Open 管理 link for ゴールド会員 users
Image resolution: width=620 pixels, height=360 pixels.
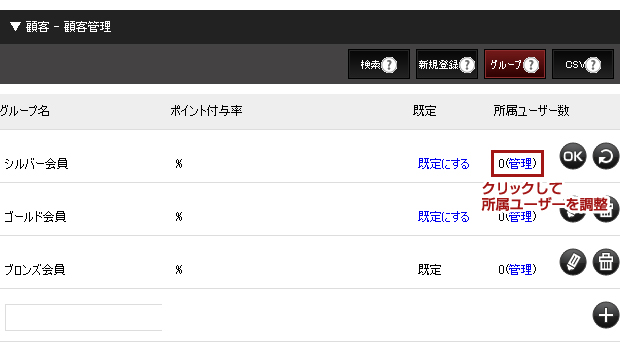(x=520, y=217)
